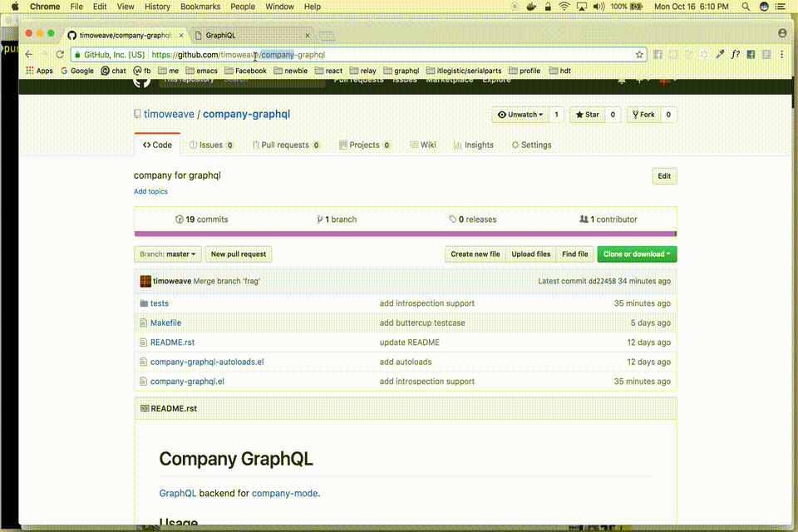Click the AirPlay display icon
Screen dimensions: 798x532
(582, 7)
